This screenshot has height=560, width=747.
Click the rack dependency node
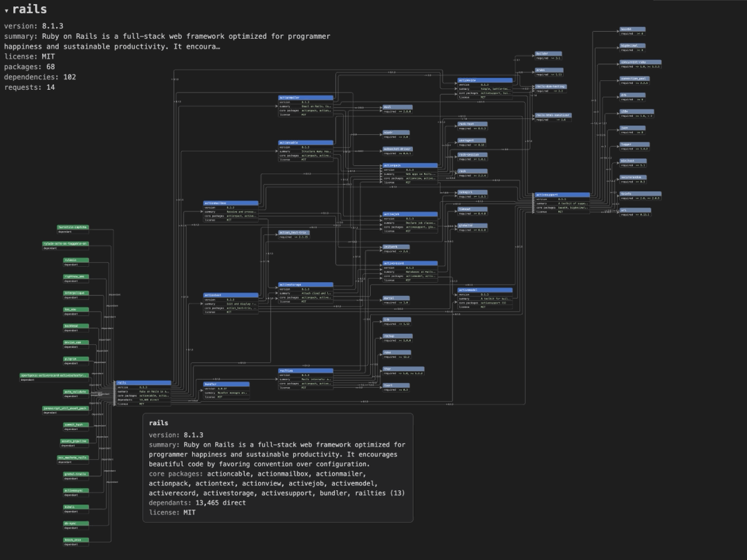point(472,174)
